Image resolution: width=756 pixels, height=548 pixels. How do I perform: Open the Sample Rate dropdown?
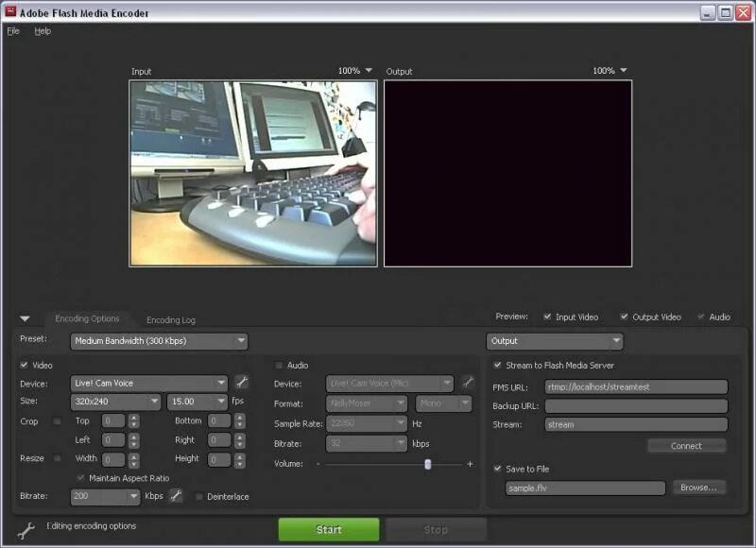(367, 423)
